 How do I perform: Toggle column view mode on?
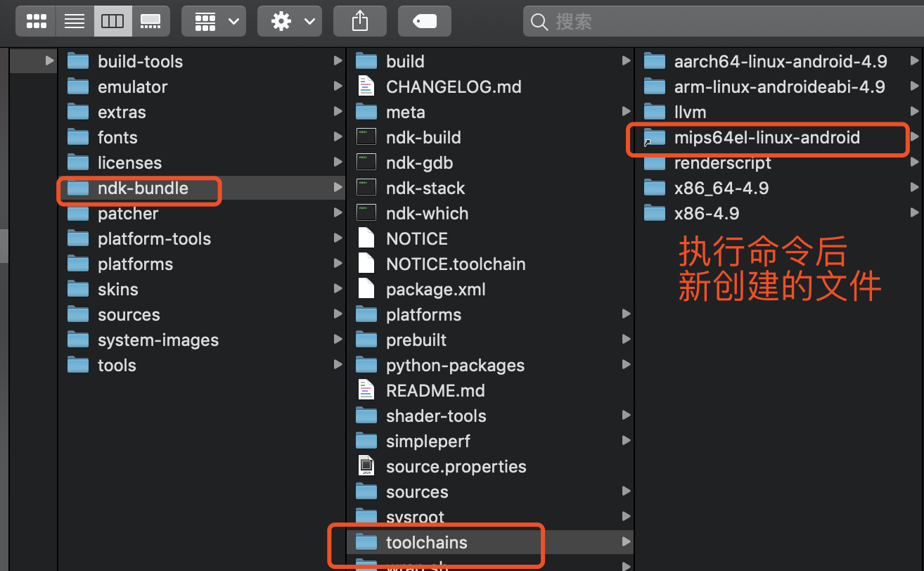[113, 21]
